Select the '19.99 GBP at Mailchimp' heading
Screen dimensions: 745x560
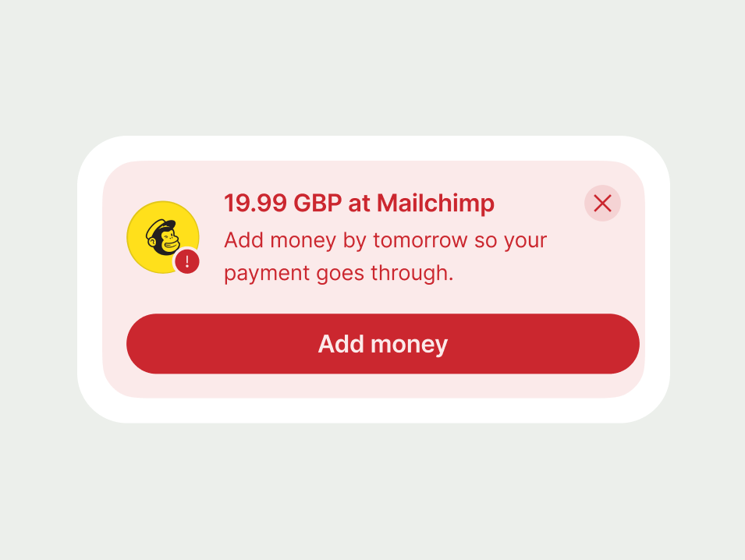coord(359,204)
